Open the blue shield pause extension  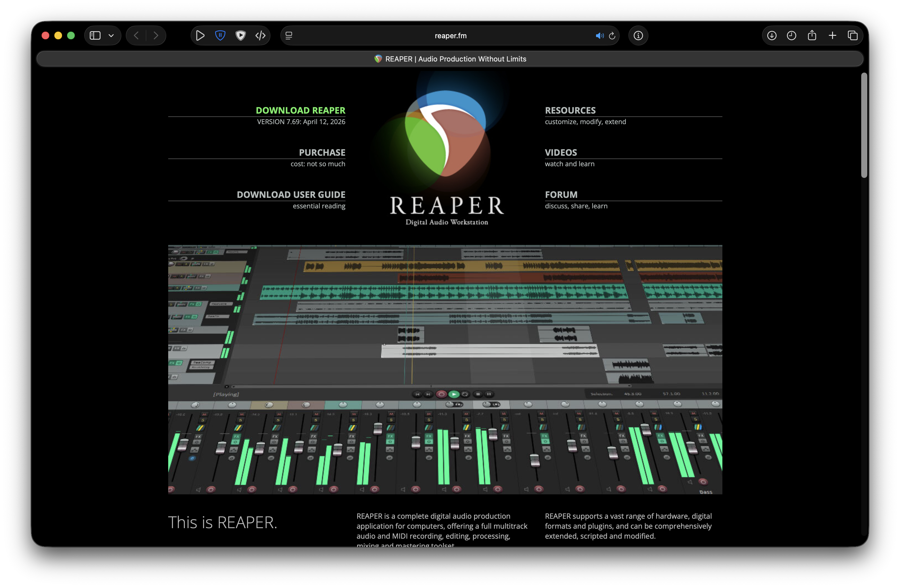pyautogui.click(x=220, y=35)
